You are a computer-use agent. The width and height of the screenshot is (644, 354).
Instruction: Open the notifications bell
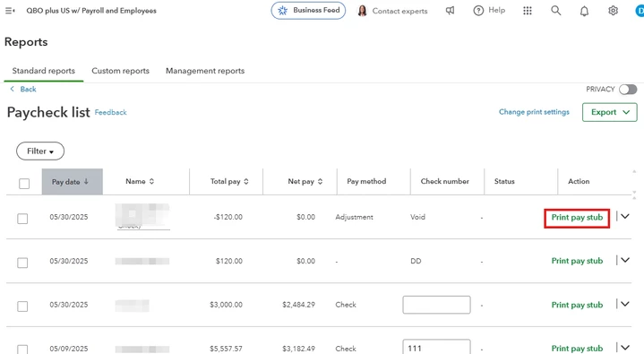pyautogui.click(x=584, y=11)
